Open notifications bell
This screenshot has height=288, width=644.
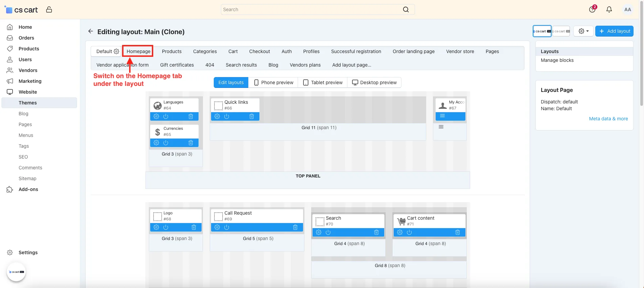(x=609, y=9)
